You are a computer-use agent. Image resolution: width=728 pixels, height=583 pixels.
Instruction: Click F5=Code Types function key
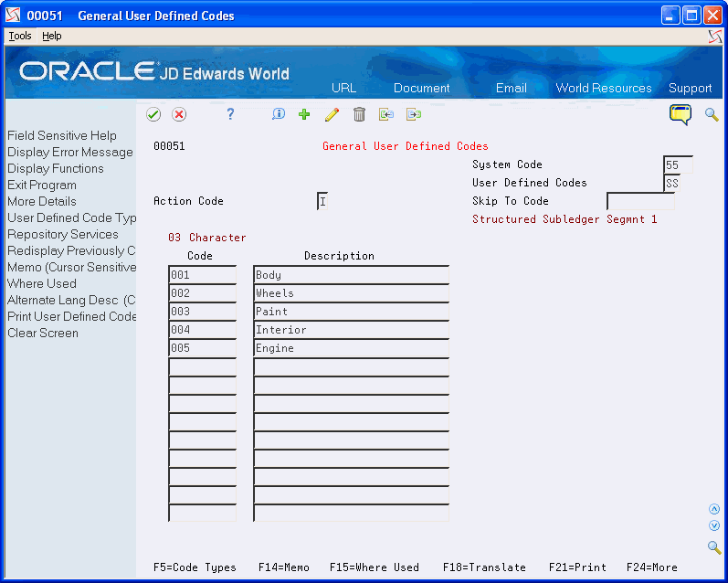pos(195,567)
